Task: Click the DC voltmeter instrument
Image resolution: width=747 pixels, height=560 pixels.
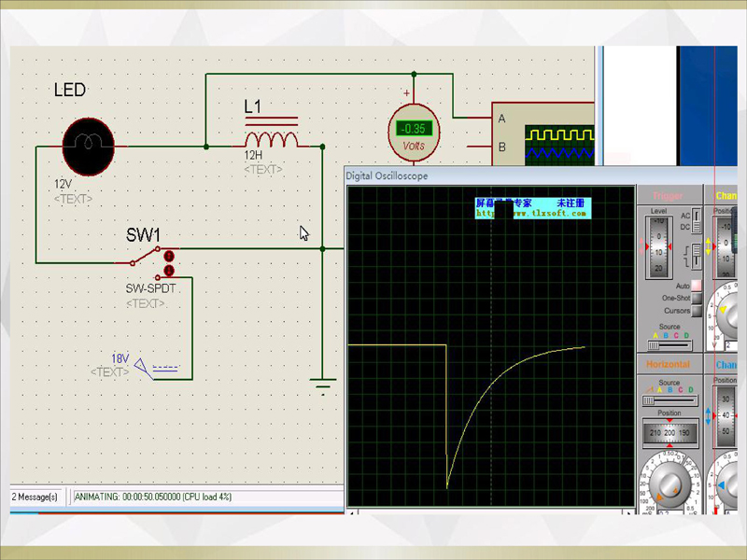Action: point(413,131)
